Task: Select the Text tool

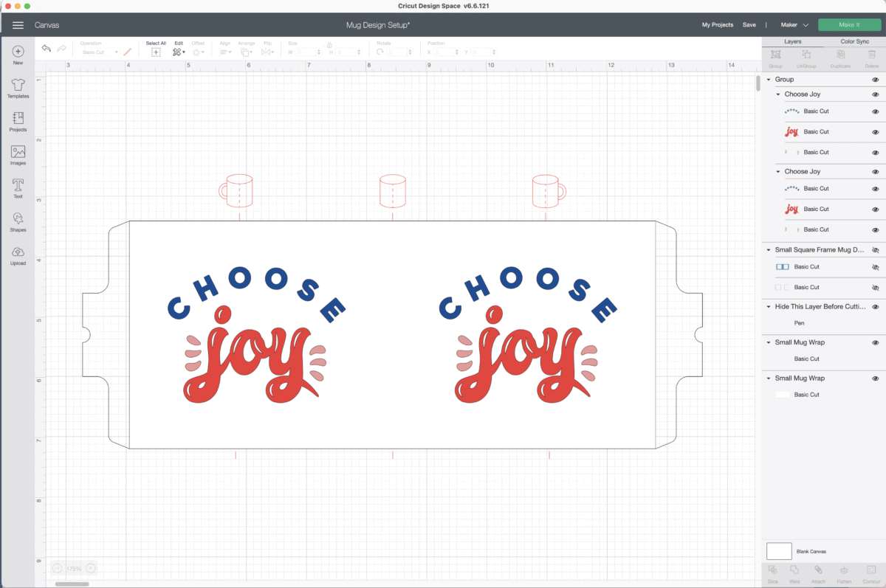Action: tap(18, 187)
